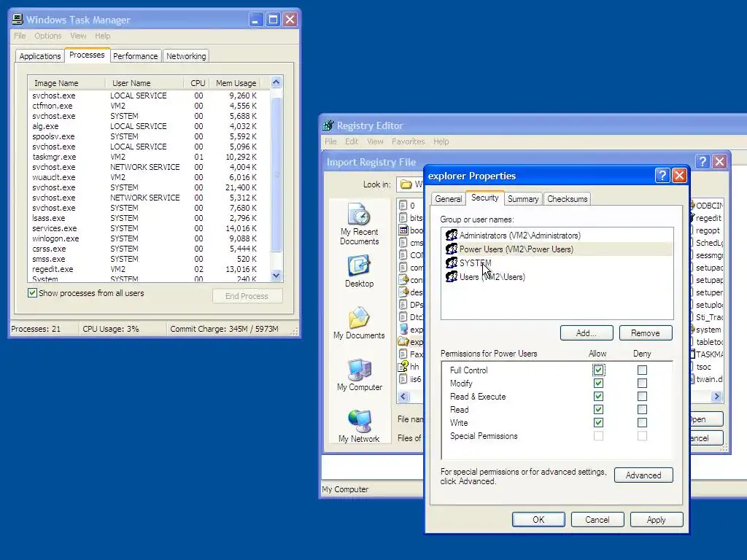747x560 pixels.
Task: Open the Look in dropdown
Action: tap(410, 184)
